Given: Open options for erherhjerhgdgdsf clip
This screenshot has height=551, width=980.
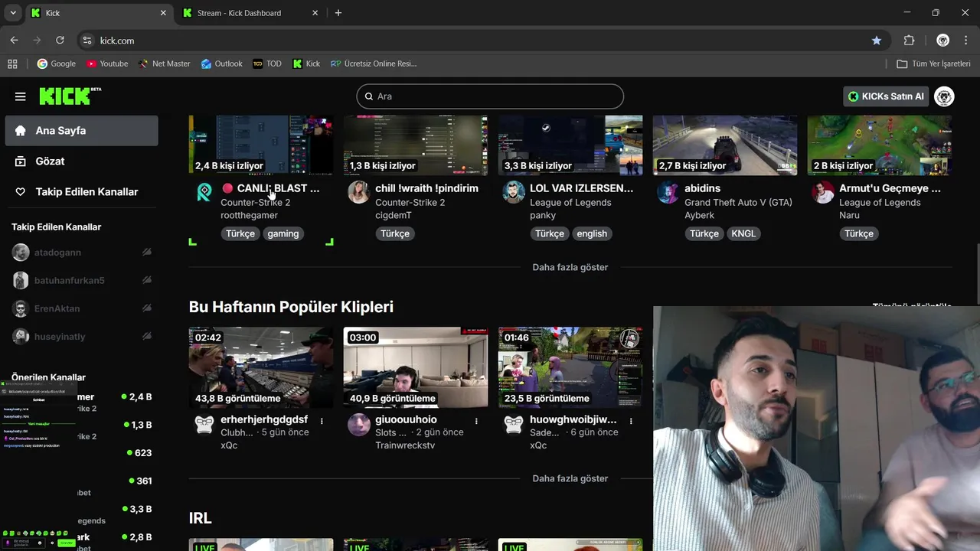Looking at the screenshot, I should click(x=322, y=421).
